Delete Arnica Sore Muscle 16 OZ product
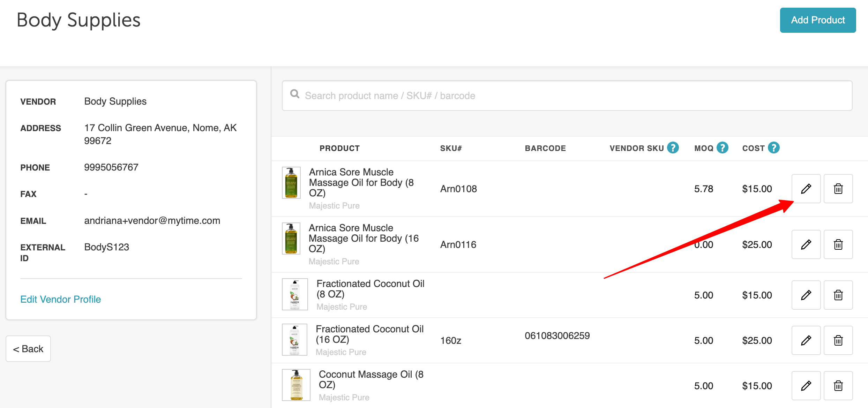The image size is (868, 408). coord(838,244)
